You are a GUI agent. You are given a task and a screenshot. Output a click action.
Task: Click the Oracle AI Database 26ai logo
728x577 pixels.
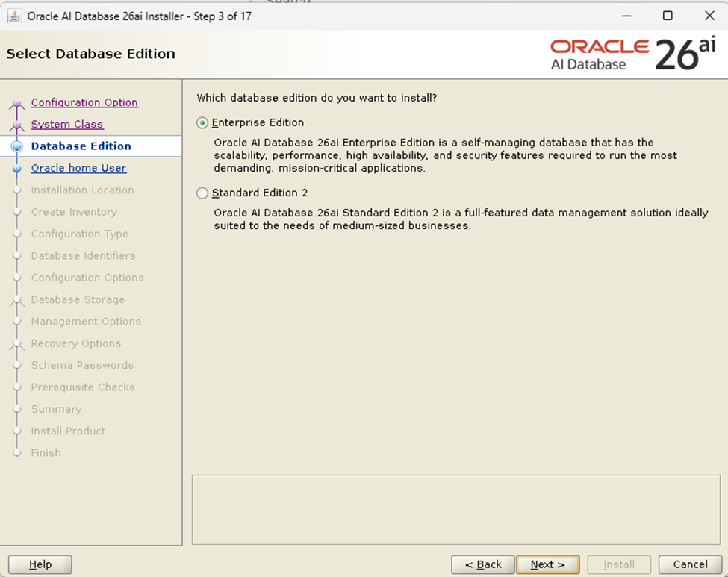point(633,54)
